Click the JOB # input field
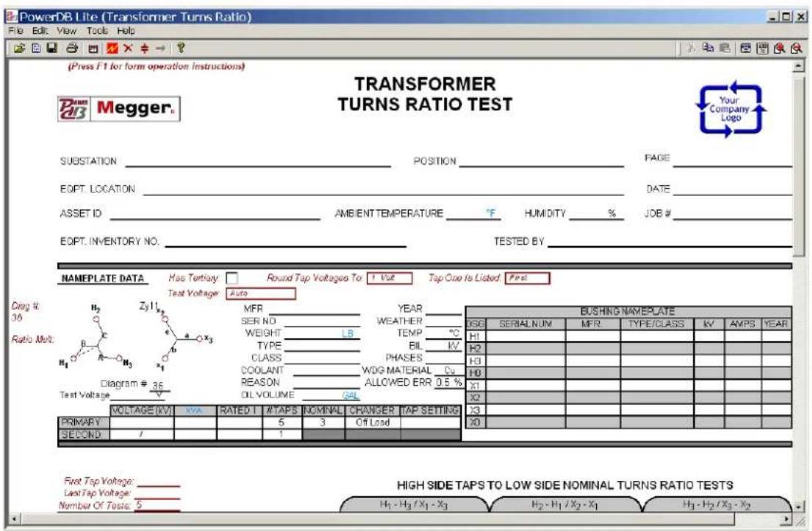 (732, 214)
